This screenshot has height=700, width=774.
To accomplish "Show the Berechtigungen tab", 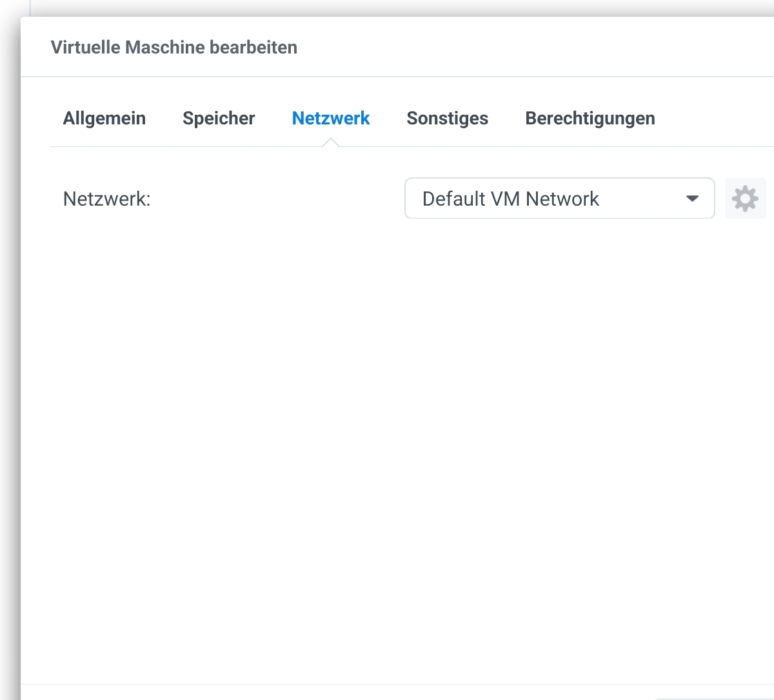I will point(590,119).
